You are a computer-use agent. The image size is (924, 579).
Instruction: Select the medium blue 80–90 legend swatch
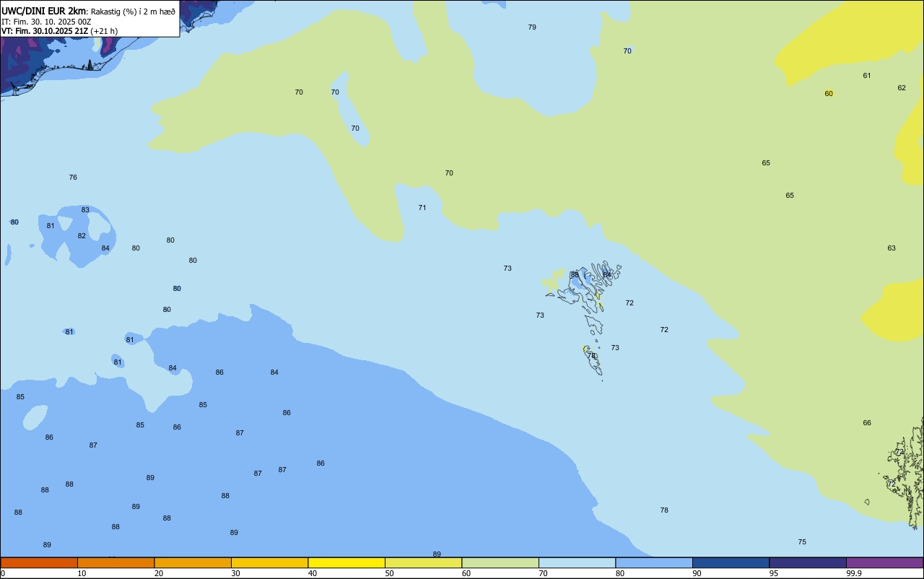pyautogui.click(x=654, y=562)
